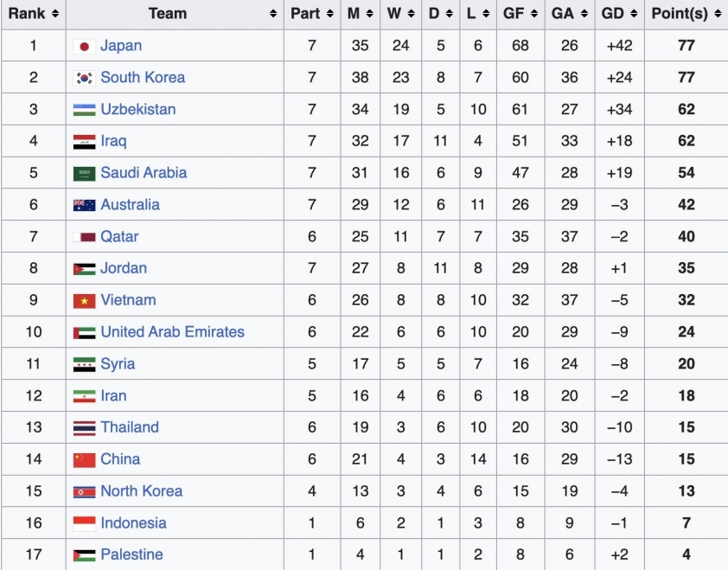Click the Jordan flag icon
Viewport: 728px width, 570px height.
[x=84, y=269]
